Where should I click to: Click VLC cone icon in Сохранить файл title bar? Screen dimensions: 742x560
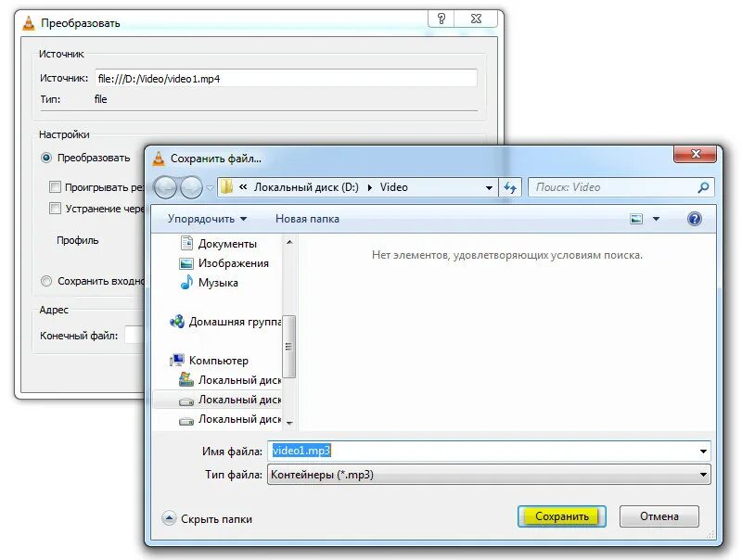[159, 159]
